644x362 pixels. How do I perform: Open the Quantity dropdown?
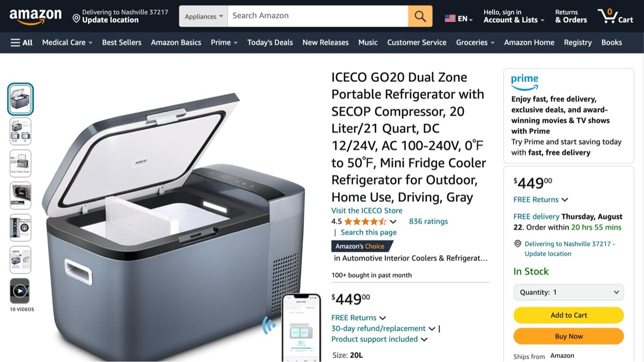pyautogui.click(x=569, y=292)
